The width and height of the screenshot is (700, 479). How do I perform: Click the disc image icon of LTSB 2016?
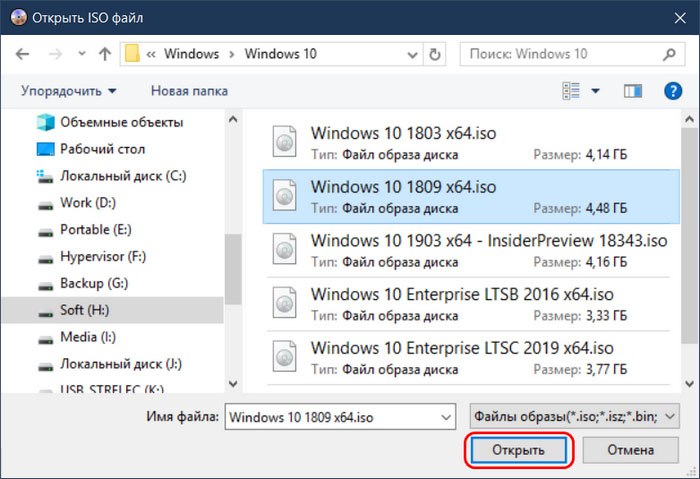click(x=284, y=303)
